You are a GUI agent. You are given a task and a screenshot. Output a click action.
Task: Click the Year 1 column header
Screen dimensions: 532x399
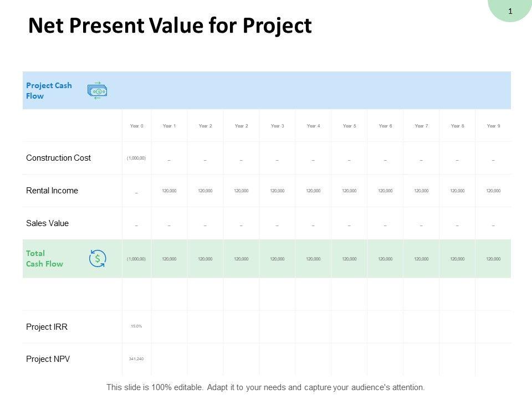tap(169, 126)
